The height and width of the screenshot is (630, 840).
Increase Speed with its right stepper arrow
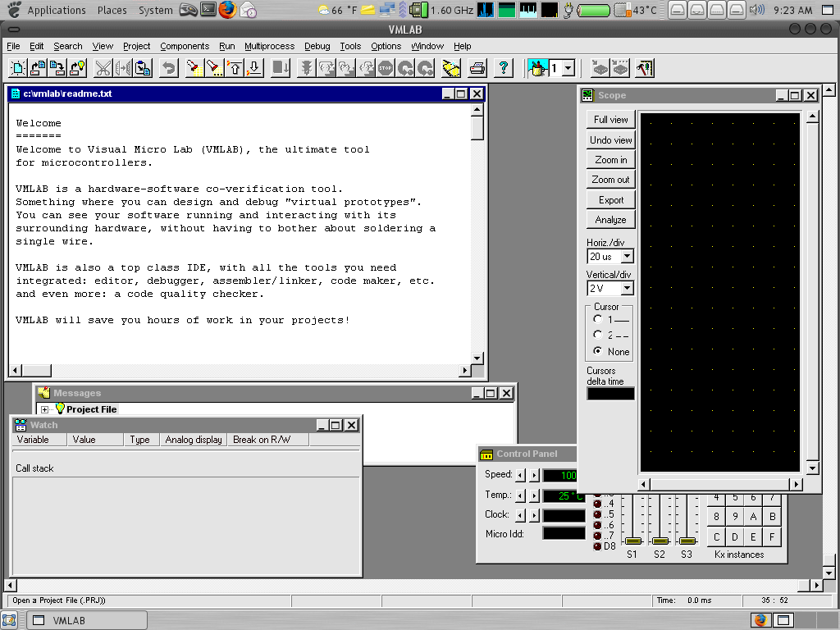(535, 476)
